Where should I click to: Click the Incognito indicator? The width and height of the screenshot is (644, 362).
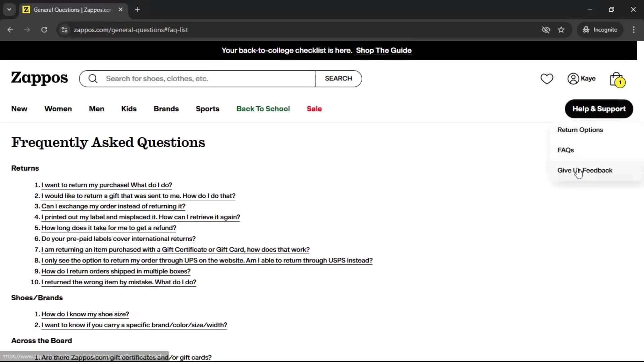click(600, 30)
